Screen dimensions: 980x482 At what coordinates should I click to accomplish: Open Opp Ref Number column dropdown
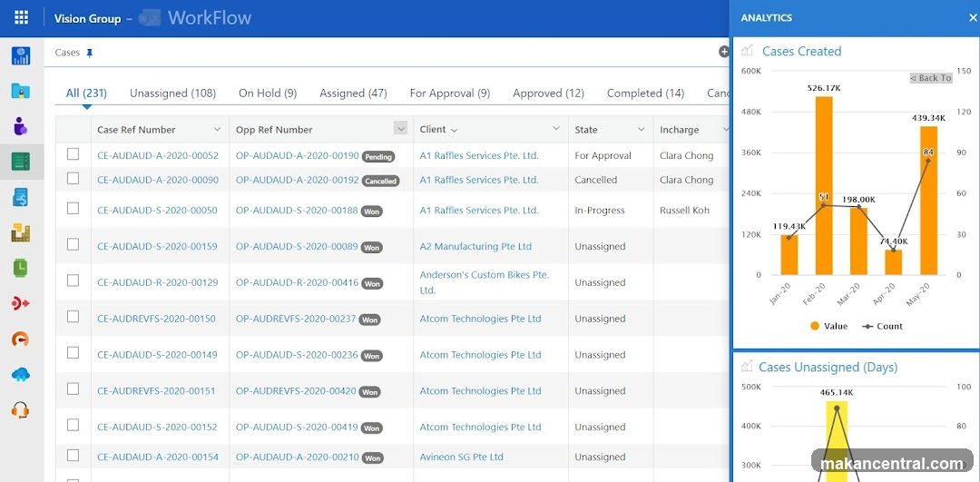(401, 128)
